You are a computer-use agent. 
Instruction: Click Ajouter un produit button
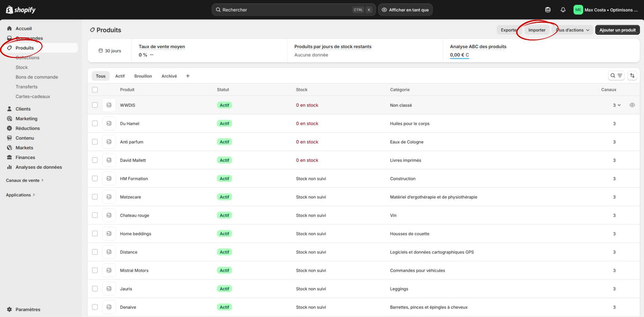(x=617, y=30)
